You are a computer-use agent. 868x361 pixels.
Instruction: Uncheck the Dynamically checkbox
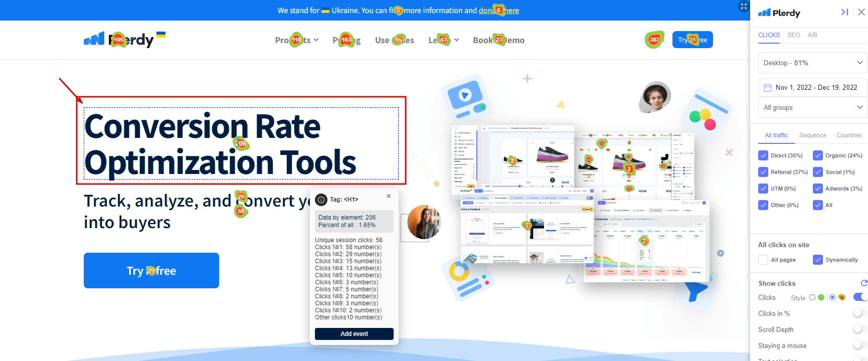818,260
